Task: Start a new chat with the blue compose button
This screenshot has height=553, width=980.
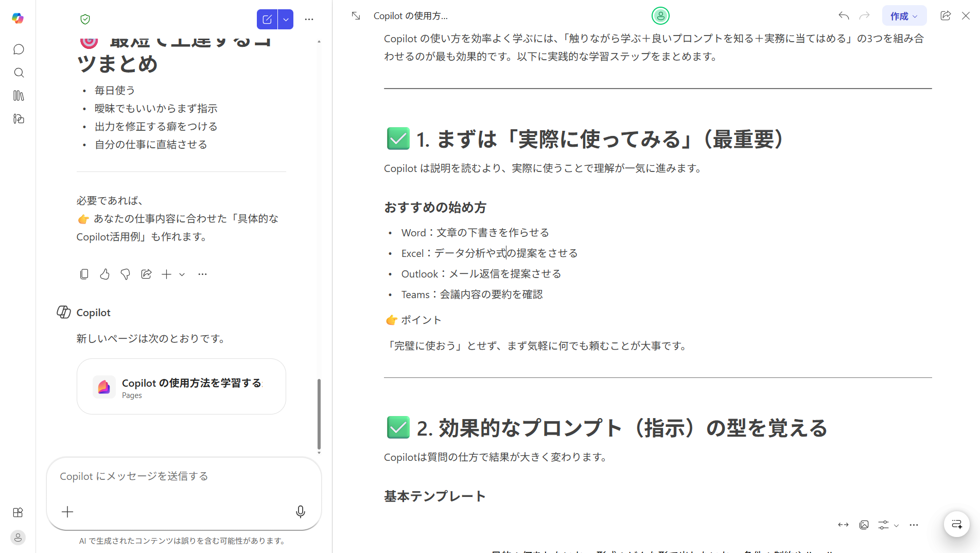Action: (267, 20)
